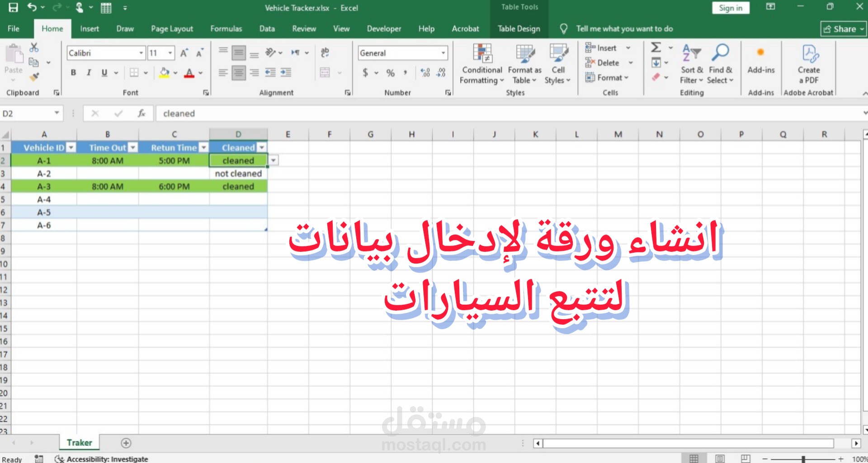
Task: Open the Cleaned column filter dropdown
Action: [262, 147]
